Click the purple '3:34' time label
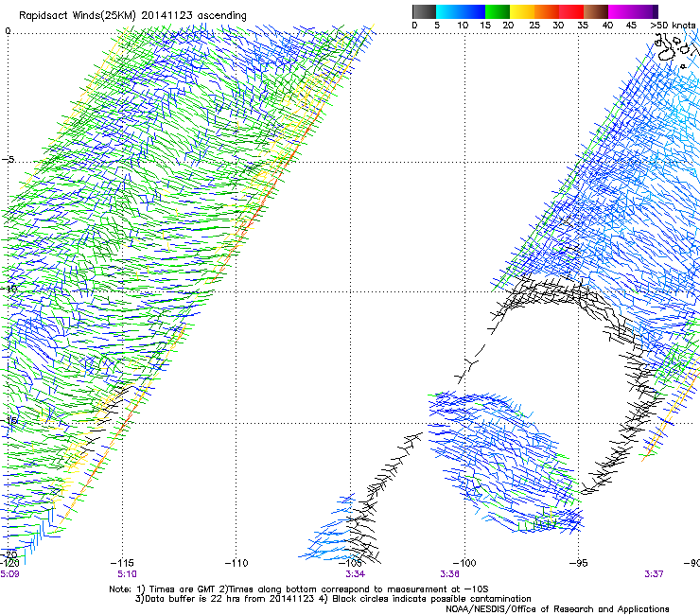This screenshot has height=615, width=700. pyautogui.click(x=356, y=574)
